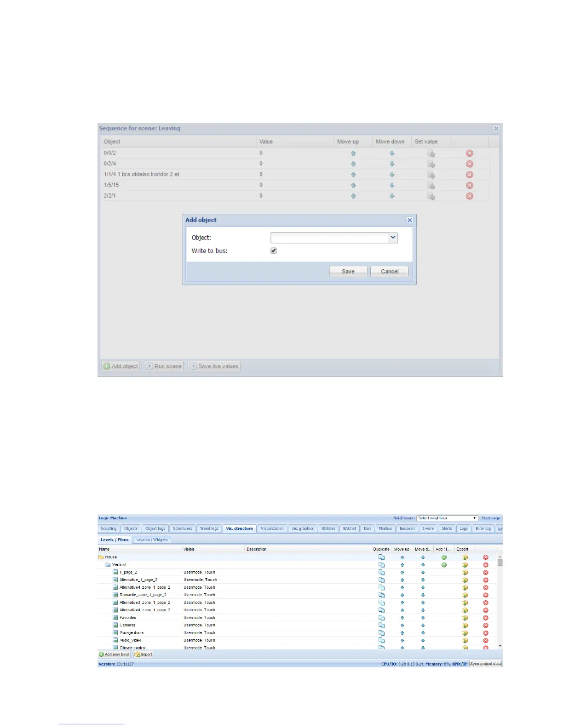563x728 pixels.
Task: Switch to the Objects tab
Action: click(131, 529)
